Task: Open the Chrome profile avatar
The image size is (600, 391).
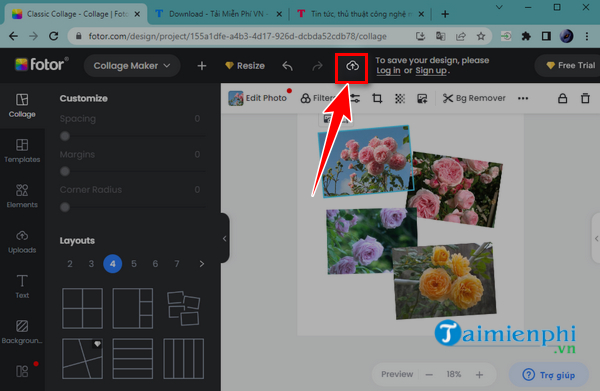Action: click(x=566, y=36)
